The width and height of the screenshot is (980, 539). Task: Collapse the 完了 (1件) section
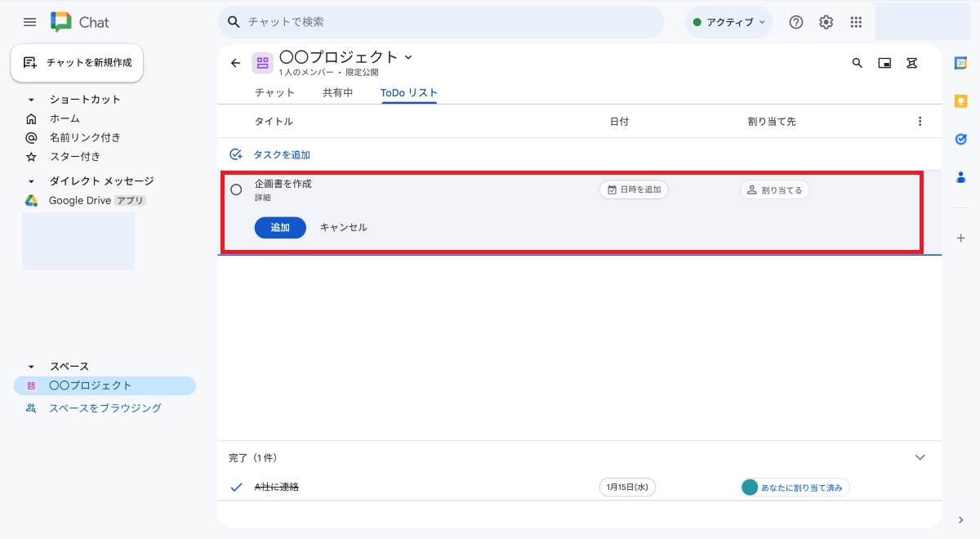[920, 457]
